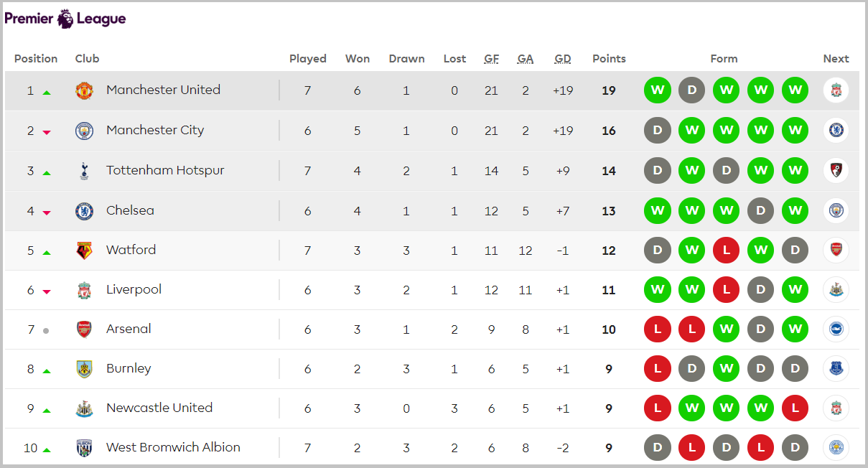Image resolution: width=868 pixels, height=468 pixels.
Task: Click West Bromwich Albion's club crest
Action: click(x=85, y=448)
